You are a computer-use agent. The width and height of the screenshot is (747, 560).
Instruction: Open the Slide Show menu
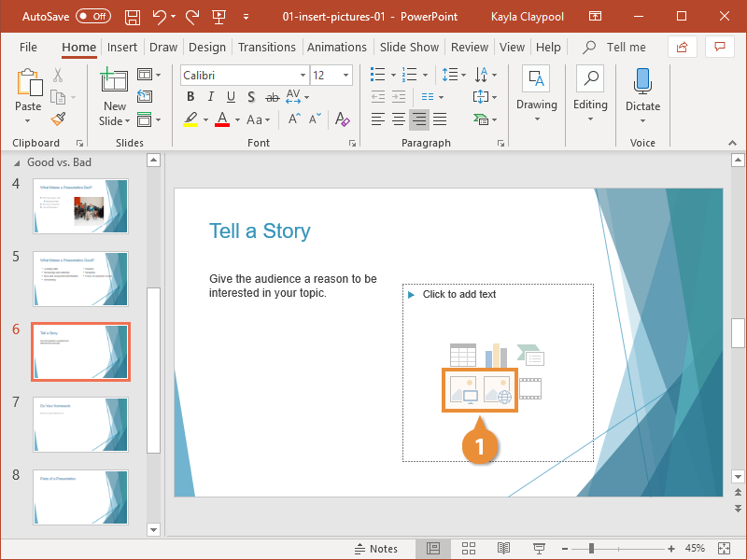coord(409,47)
